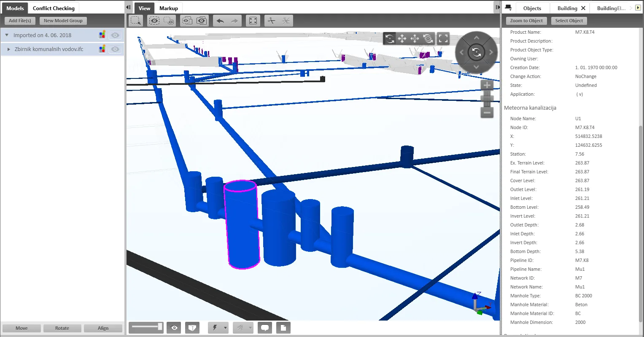Toggle visibility of Imported on 4. 06. 2018
Screen dimensions: 644x337
[115, 35]
